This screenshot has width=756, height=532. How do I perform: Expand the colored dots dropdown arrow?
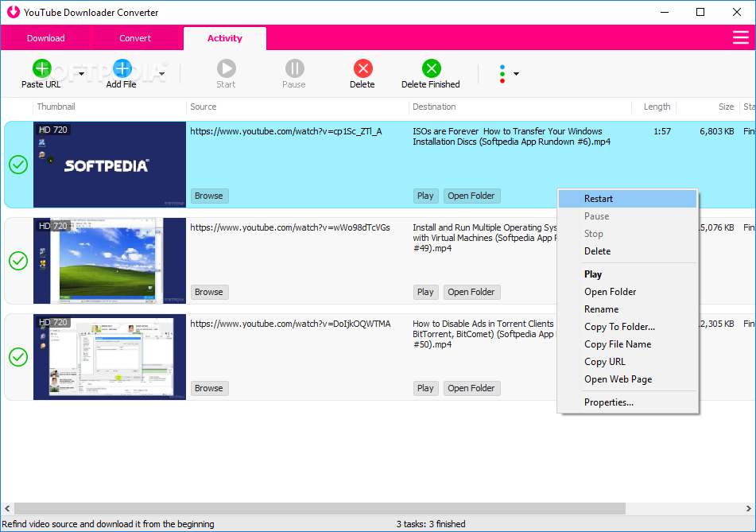click(517, 74)
